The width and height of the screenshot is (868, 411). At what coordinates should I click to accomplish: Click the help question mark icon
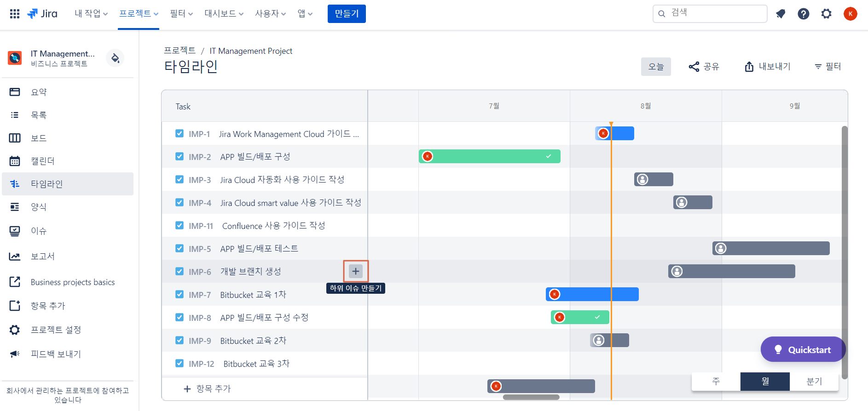804,14
